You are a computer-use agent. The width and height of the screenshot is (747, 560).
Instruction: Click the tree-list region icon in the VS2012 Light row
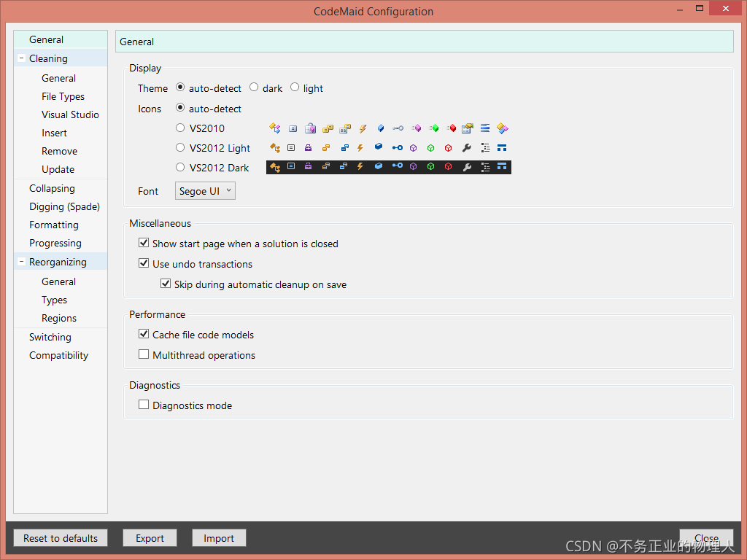(x=485, y=147)
